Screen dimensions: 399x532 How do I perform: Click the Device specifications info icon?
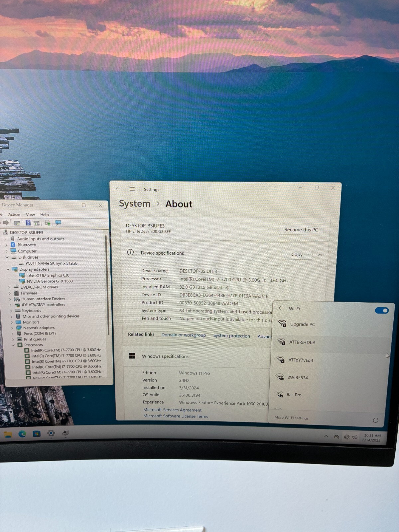pos(130,252)
